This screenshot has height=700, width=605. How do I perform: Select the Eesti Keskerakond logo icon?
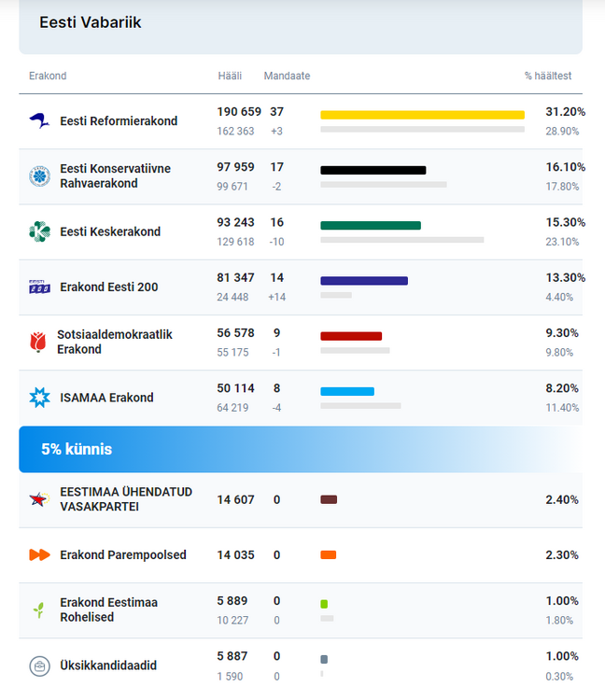pyautogui.click(x=39, y=231)
